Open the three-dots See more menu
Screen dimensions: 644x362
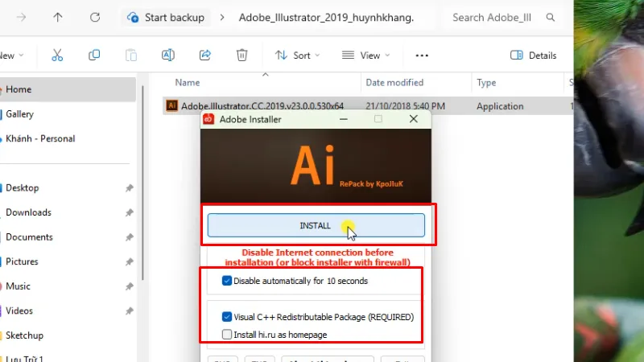[x=422, y=56]
